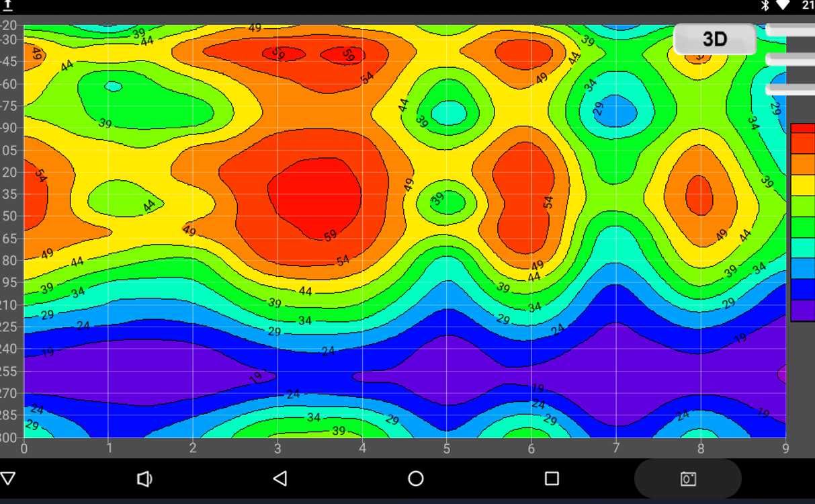The width and height of the screenshot is (815, 504).
Task: Select the cyan legend swatch
Action: (802, 248)
